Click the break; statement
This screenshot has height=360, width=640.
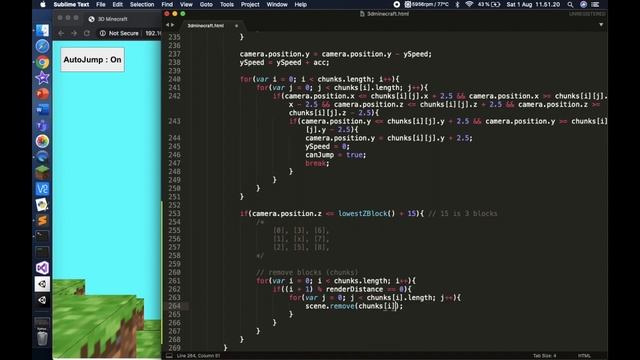pyautogui.click(x=317, y=163)
